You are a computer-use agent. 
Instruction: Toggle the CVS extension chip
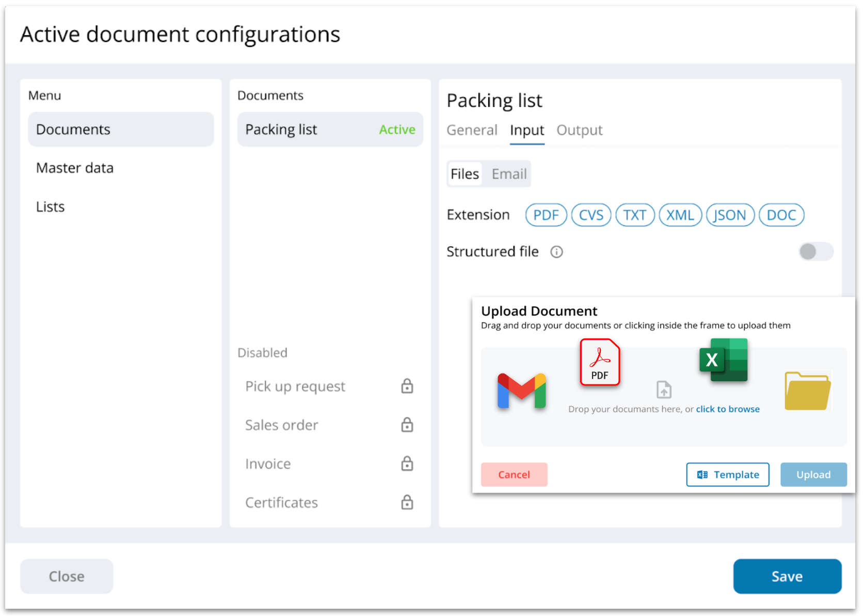click(x=591, y=215)
